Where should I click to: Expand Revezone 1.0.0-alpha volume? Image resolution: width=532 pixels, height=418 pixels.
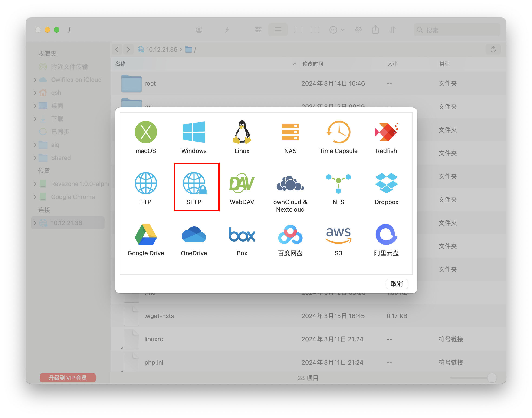pyautogui.click(x=35, y=184)
